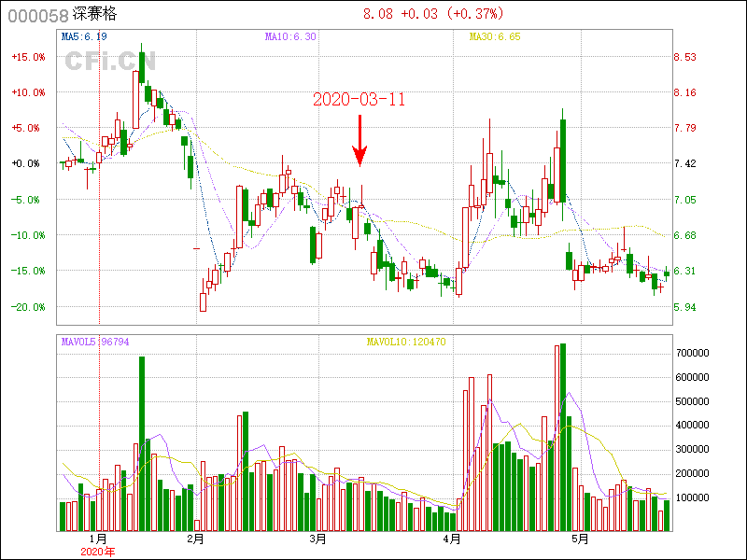Click the 7.42 price axis label
The image size is (747, 560).
coord(684,163)
